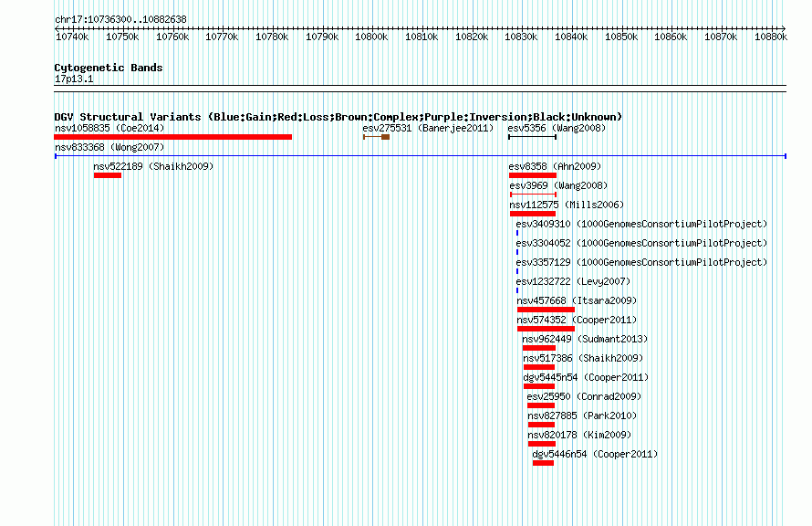Image resolution: width=812 pixels, height=526 pixels.
Task: Click the 10780k ruler tick label
Action: pos(272,37)
